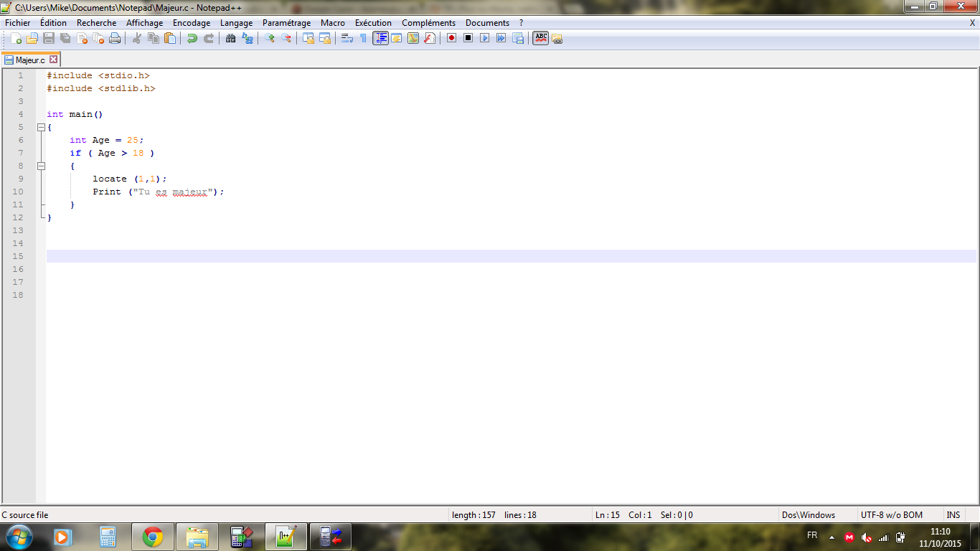This screenshot has height=551, width=980.
Task: Open Google Chrome from taskbar
Action: click(153, 537)
